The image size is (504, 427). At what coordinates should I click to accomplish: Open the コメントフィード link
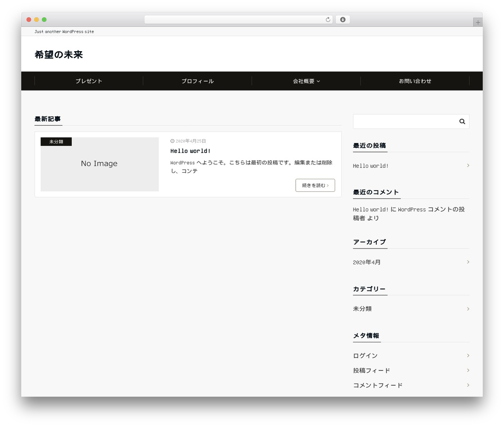tap(378, 385)
